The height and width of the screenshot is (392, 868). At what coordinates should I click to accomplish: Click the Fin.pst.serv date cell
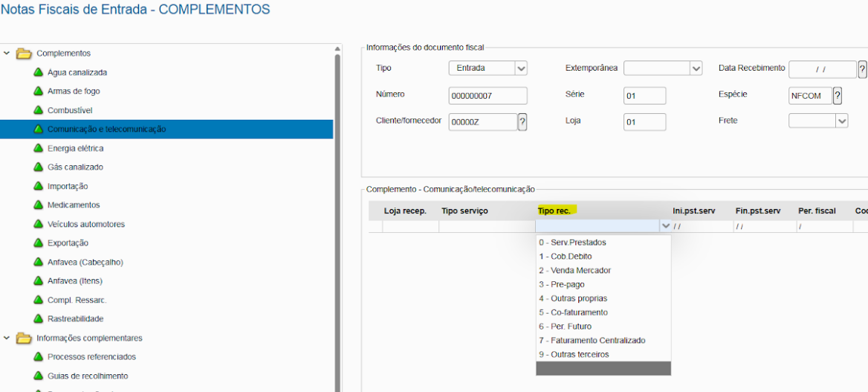click(x=764, y=226)
